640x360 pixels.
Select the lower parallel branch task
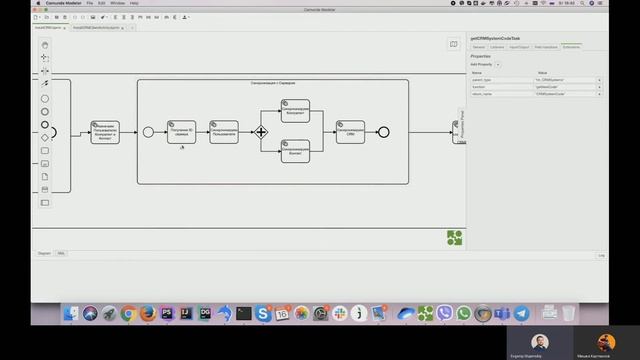[x=295, y=151]
